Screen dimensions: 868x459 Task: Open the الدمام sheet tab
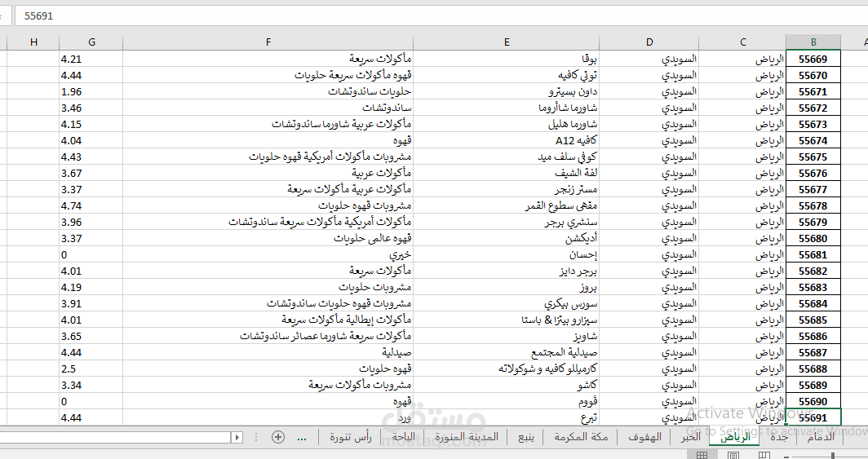(821, 437)
